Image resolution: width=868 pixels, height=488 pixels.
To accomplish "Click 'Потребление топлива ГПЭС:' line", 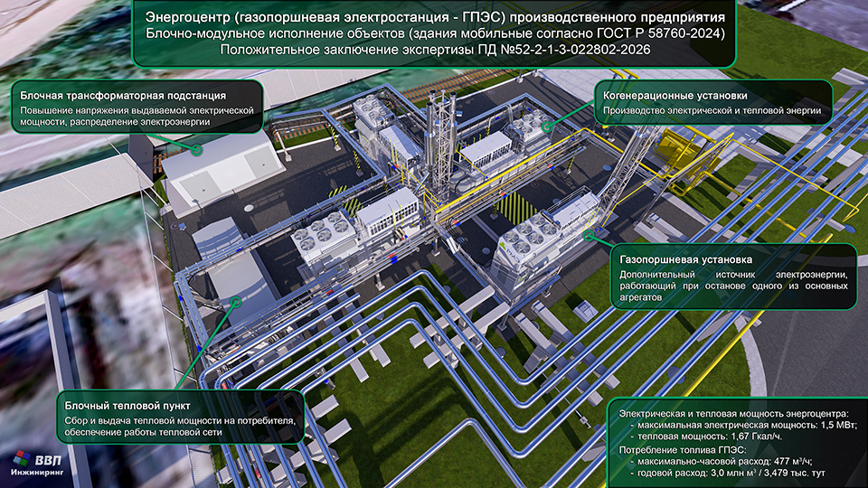I will [683, 450].
